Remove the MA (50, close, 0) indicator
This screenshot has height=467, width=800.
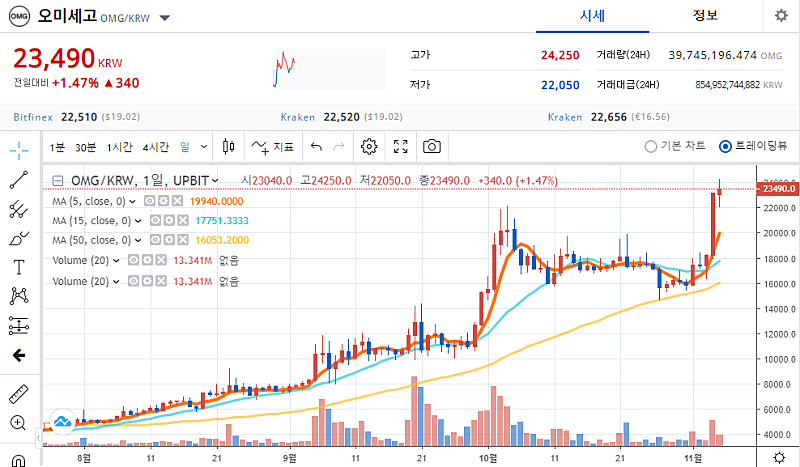click(183, 240)
